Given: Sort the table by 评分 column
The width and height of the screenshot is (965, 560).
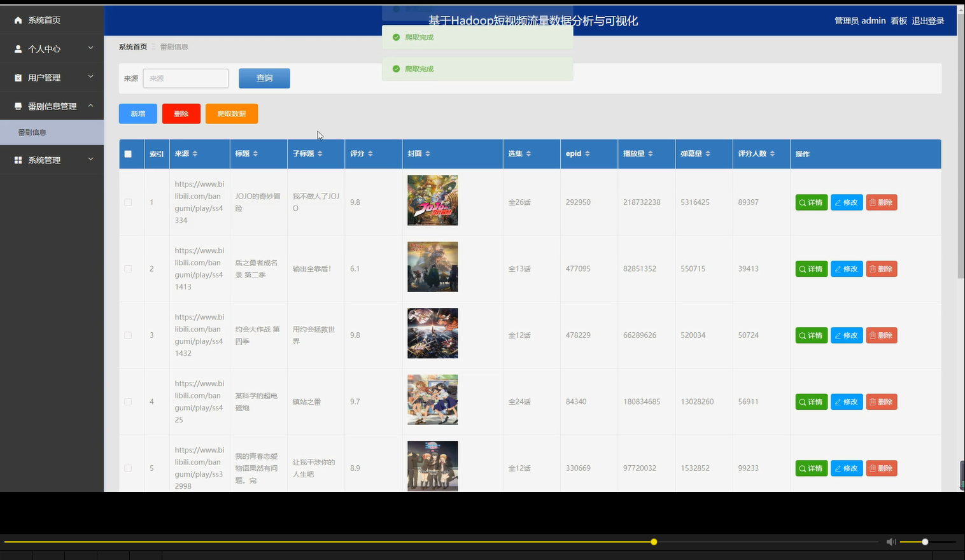Looking at the screenshot, I should point(370,154).
